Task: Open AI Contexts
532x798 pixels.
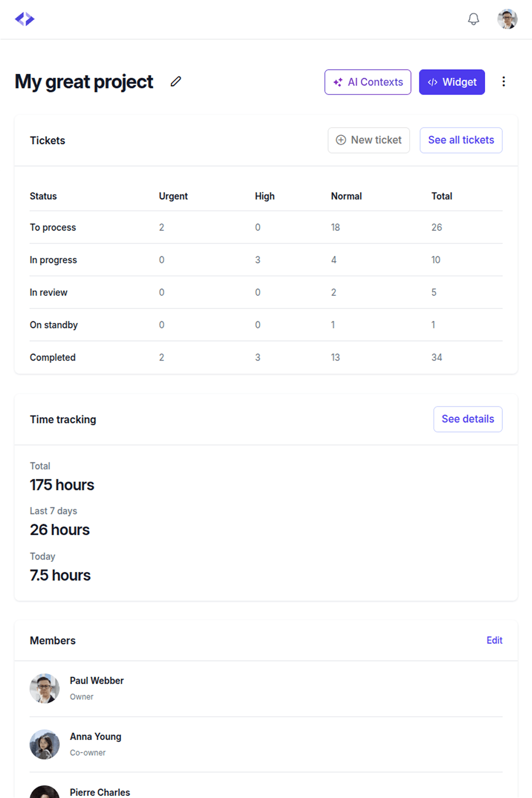Action: click(x=368, y=82)
